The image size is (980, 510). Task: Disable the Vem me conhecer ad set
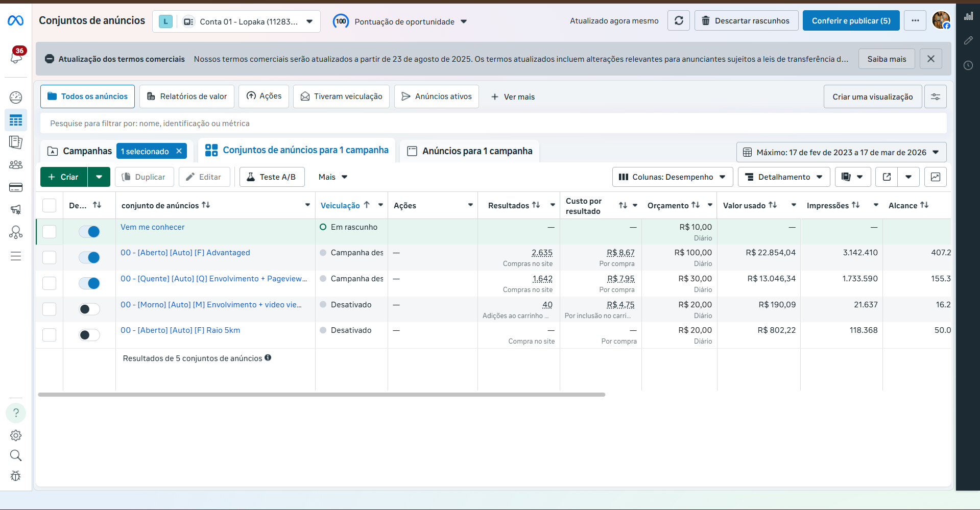pyautogui.click(x=89, y=232)
